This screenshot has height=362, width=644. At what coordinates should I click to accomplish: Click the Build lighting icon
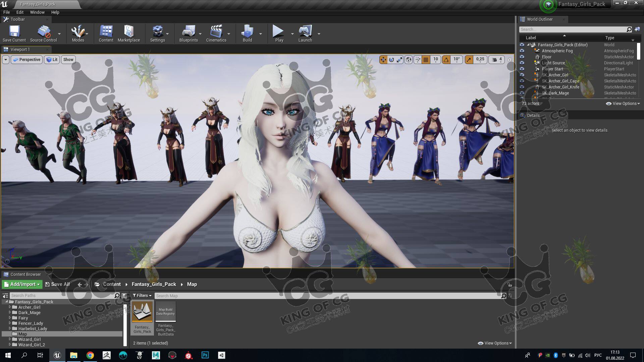click(247, 33)
